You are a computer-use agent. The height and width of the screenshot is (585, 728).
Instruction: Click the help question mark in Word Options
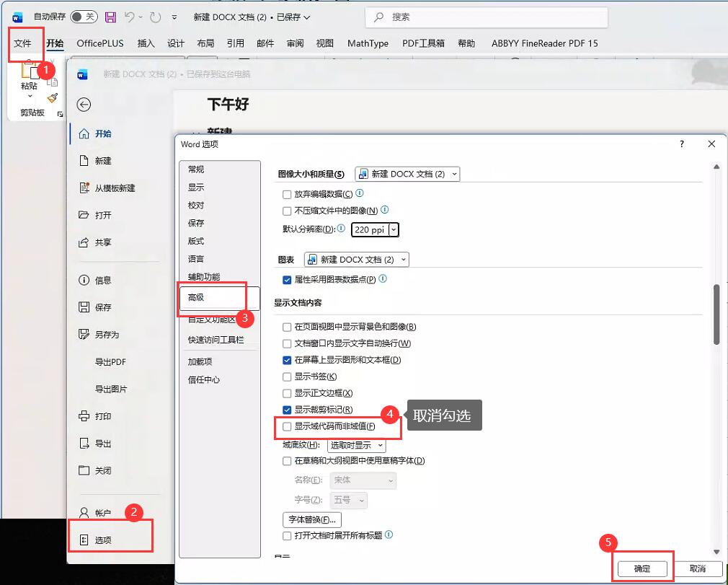682,144
